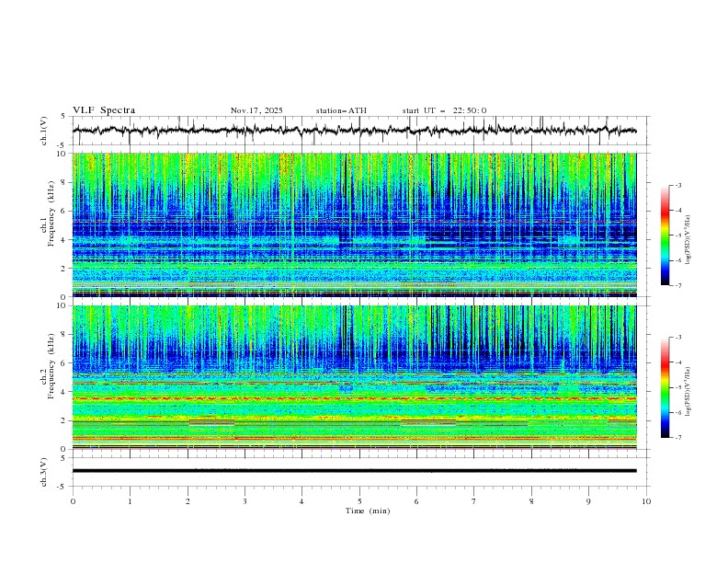The height and width of the screenshot is (563, 728).
Task: Click the lower log(PSD) colorbar label
Action: (x=688, y=391)
